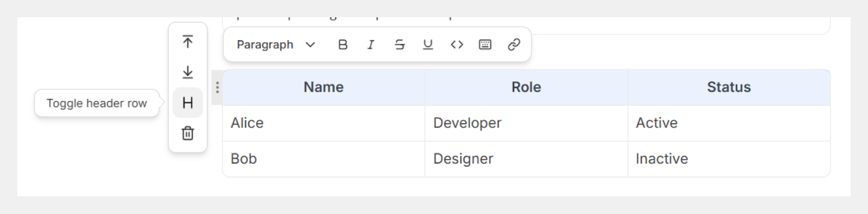
Task: Toggle bold formatting
Action: click(x=342, y=45)
